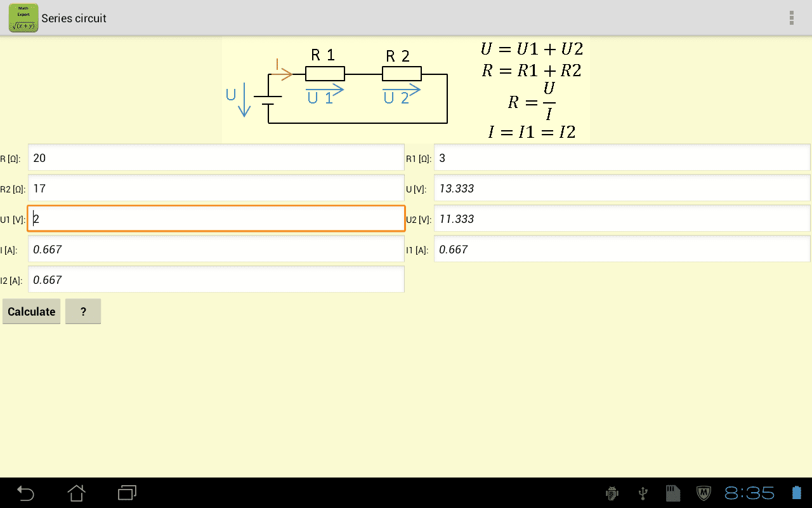The width and height of the screenshot is (812, 508).
Task: Select the U2 [V] field showing 11.333
Action: click(x=622, y=218)
